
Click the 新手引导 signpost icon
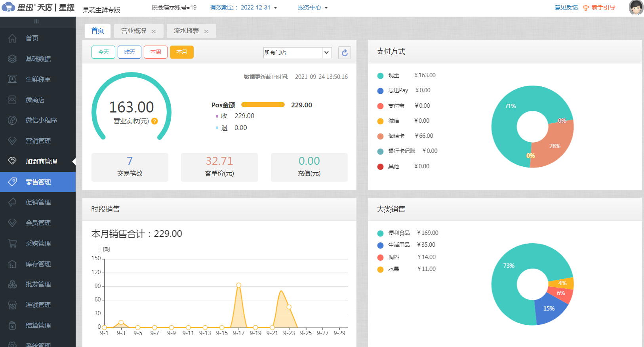[586, 8]
